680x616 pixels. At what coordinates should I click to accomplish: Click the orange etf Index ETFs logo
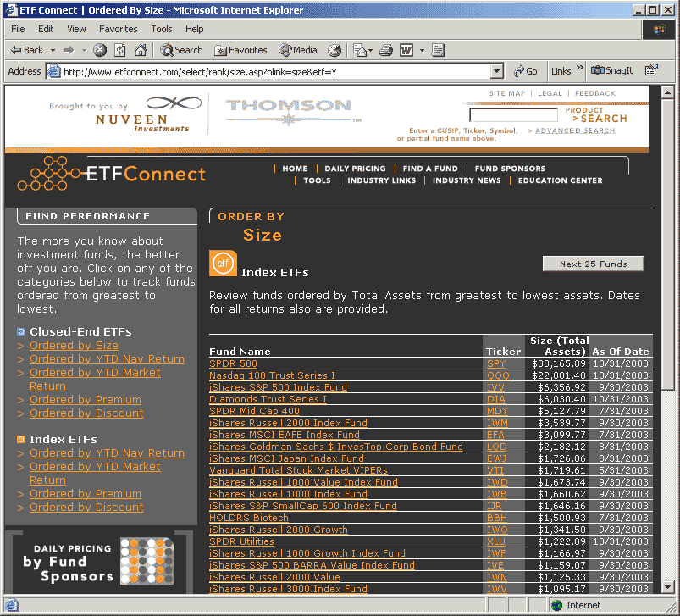[x=223, y=264]
